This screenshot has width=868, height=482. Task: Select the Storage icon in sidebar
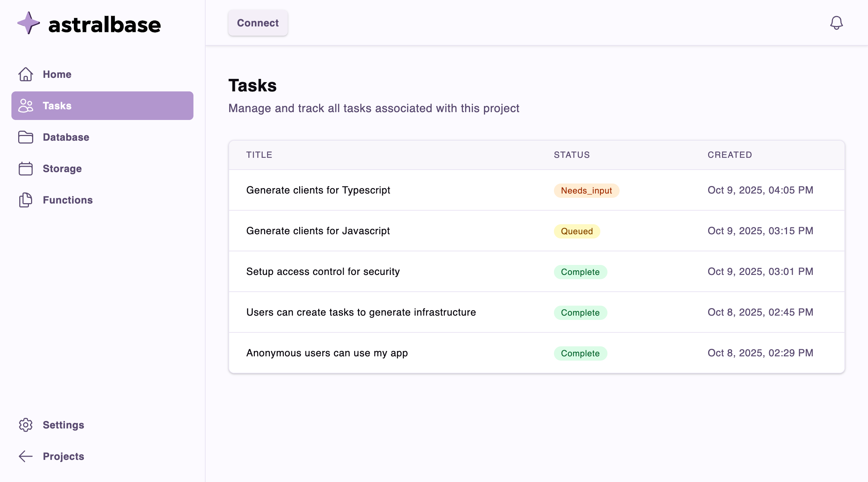25,169
